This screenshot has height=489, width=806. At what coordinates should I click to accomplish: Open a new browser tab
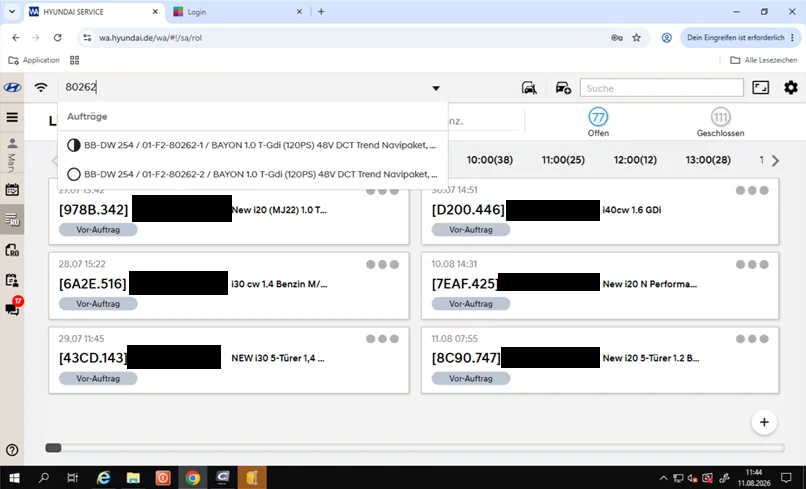coord(321,12)
